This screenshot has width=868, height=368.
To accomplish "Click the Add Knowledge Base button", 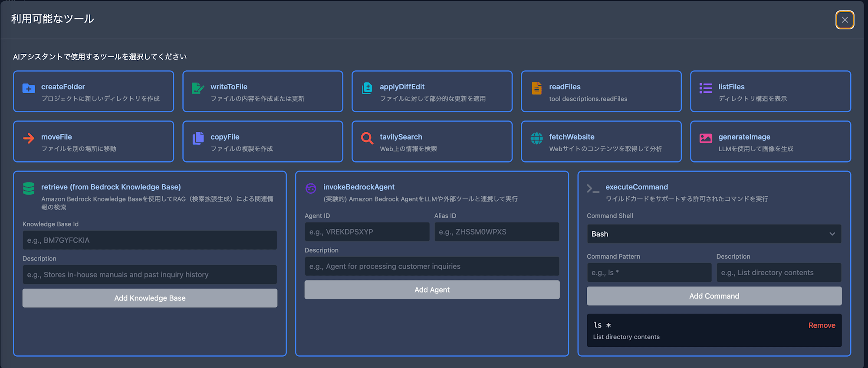I will point(150,298).
